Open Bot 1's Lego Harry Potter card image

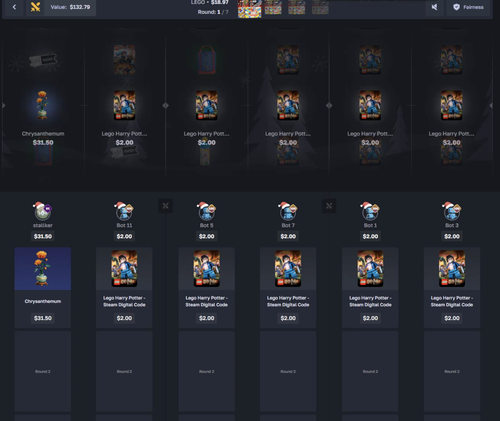pos(370,269)
